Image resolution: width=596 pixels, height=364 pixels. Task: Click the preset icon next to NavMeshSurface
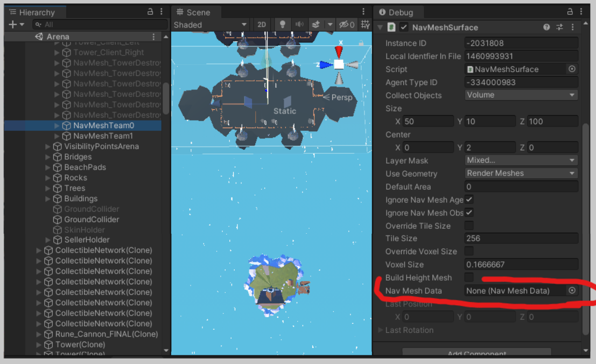(x=559, y=27)
